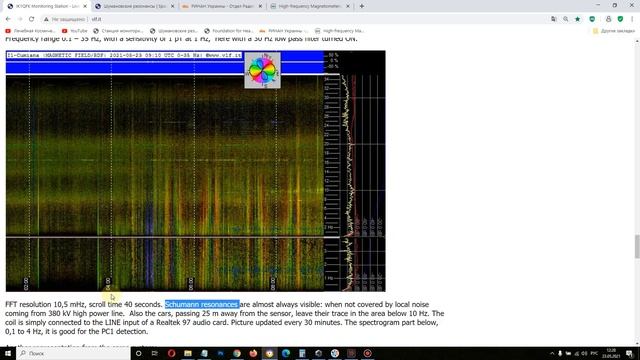Click the taskbar search box Поиск

[73, 353]
